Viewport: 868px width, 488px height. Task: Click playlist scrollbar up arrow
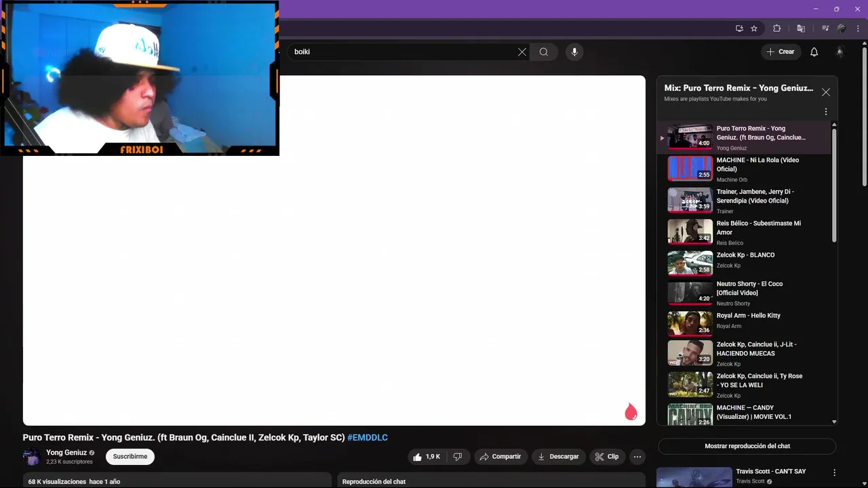pos(834,125)
